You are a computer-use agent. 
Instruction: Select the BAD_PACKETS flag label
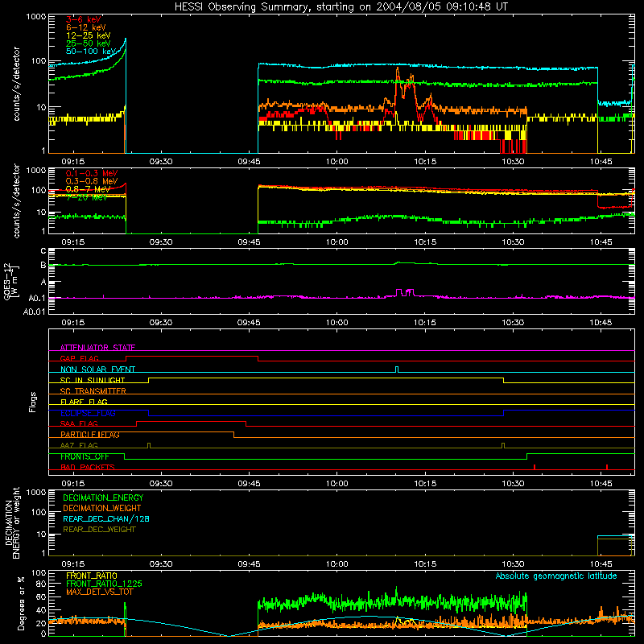(x=88, y=467)
